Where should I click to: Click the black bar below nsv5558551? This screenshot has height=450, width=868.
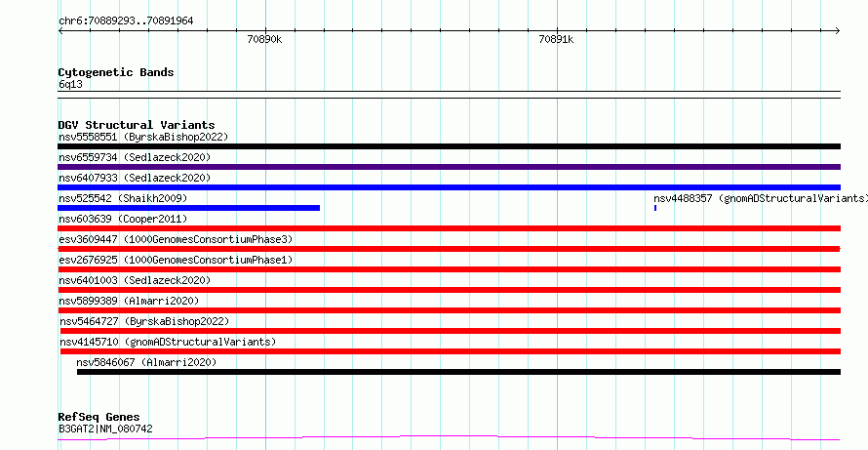tap(449, 146)
